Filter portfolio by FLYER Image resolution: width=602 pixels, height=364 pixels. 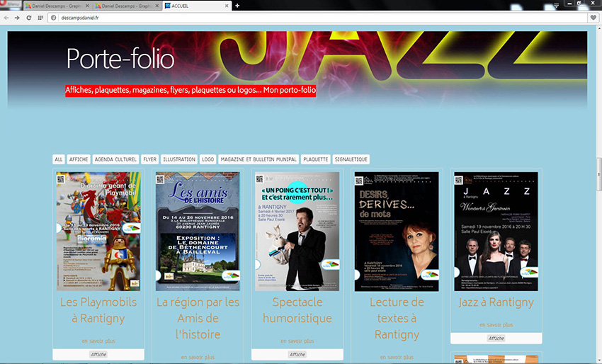(x=149, y=159)
